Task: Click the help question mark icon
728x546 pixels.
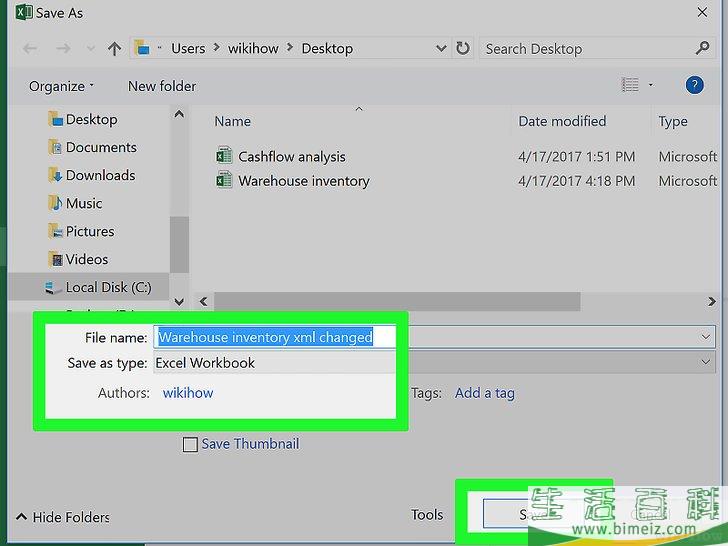Action: point(694,86)
